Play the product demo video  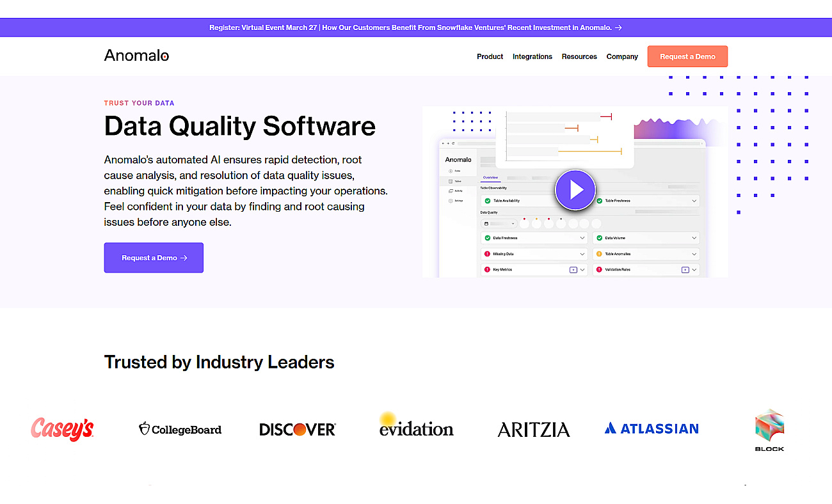pos(575,190)
